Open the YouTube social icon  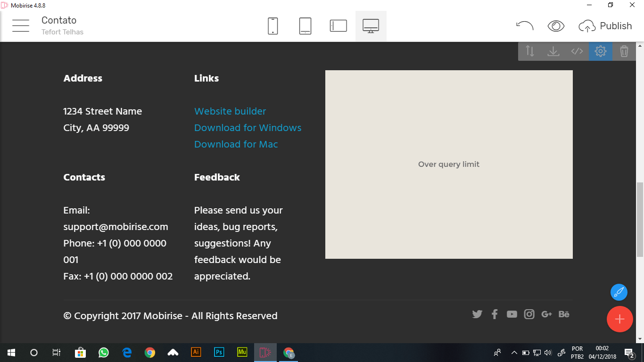coord(512,314)
